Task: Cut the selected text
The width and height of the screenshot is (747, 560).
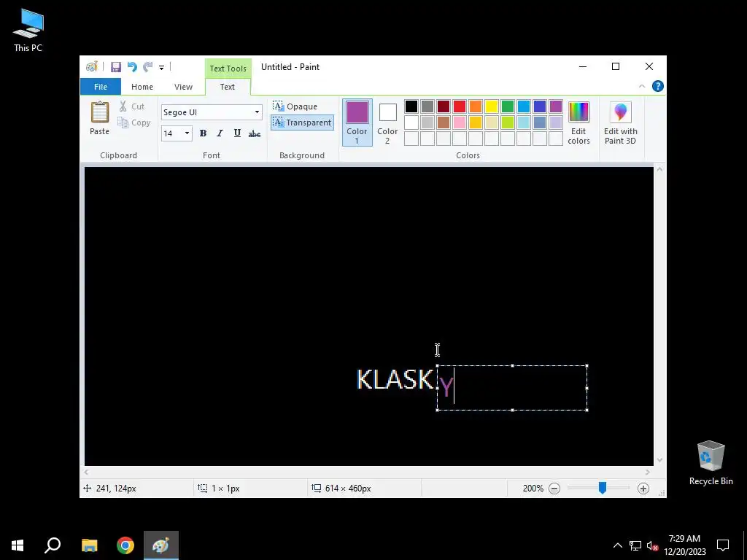Action: [x=132, y=106]
